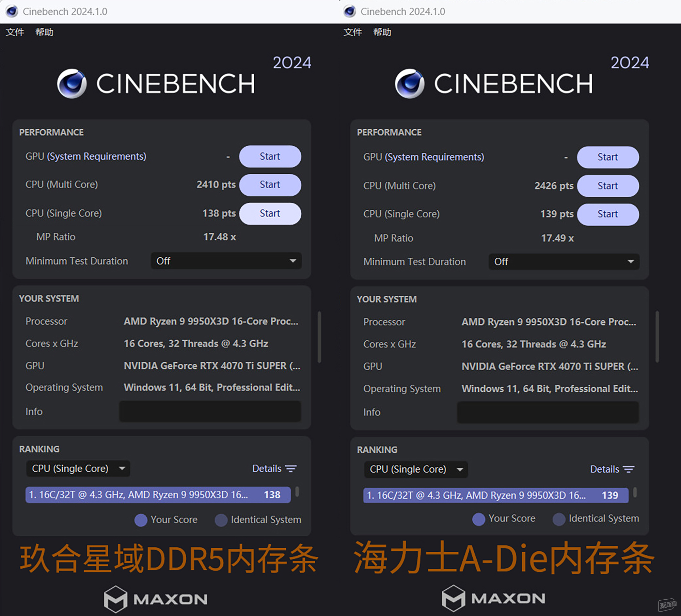Start the left CPU (Multi Core) test

tap(270, 185)
